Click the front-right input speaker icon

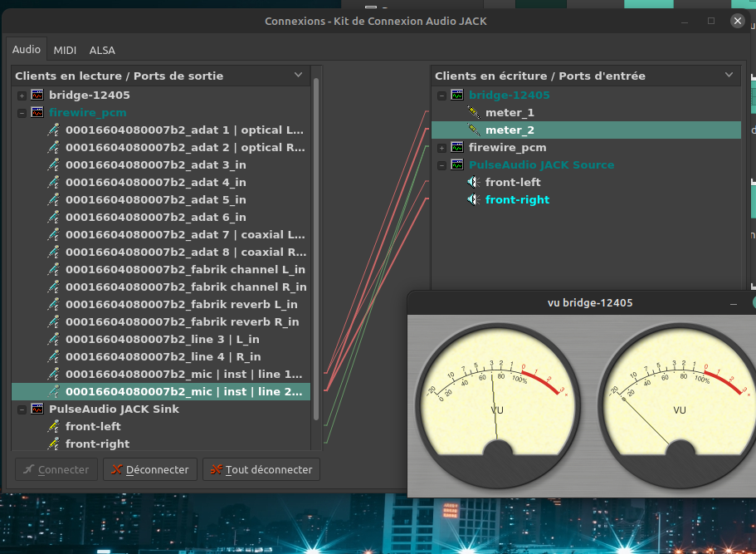pos(474,199)
